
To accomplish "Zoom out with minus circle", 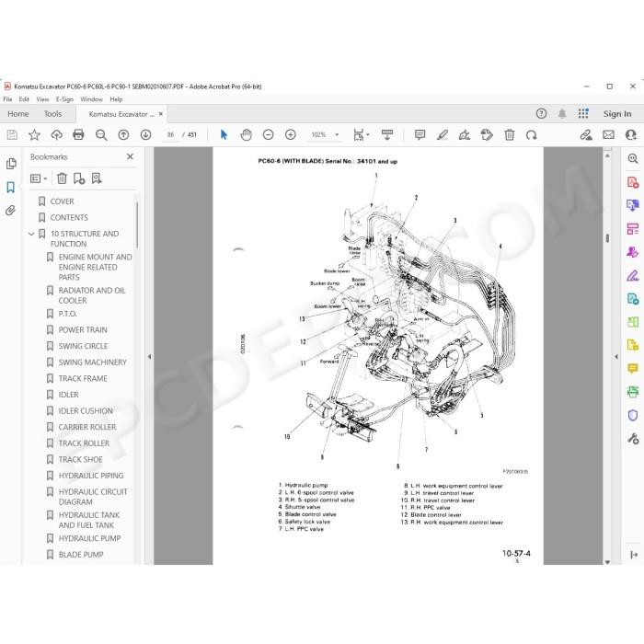I will [269, 134].
